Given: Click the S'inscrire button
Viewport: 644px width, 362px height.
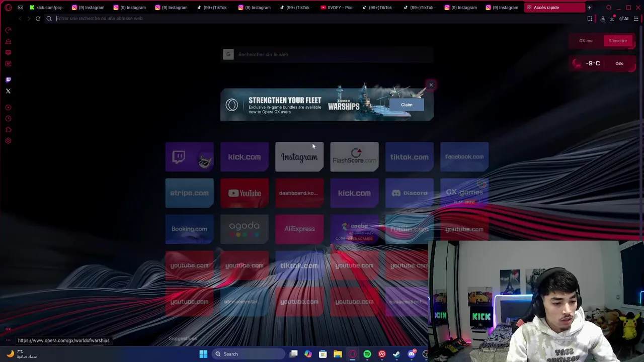Looking at the screenshot, I should [618, 41].
